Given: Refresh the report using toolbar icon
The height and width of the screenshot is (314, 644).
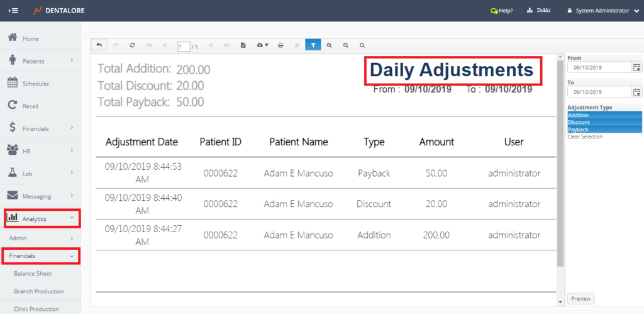Looking at the screenshot, I should tap(132, 45).
